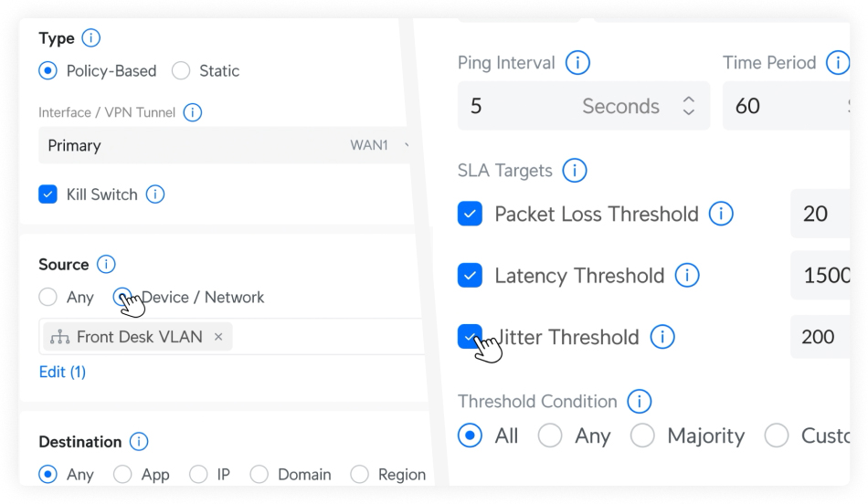Open the Primary WAN1 interface dropdown
Screen dimensions: 868x504
[x=224, y=146]
